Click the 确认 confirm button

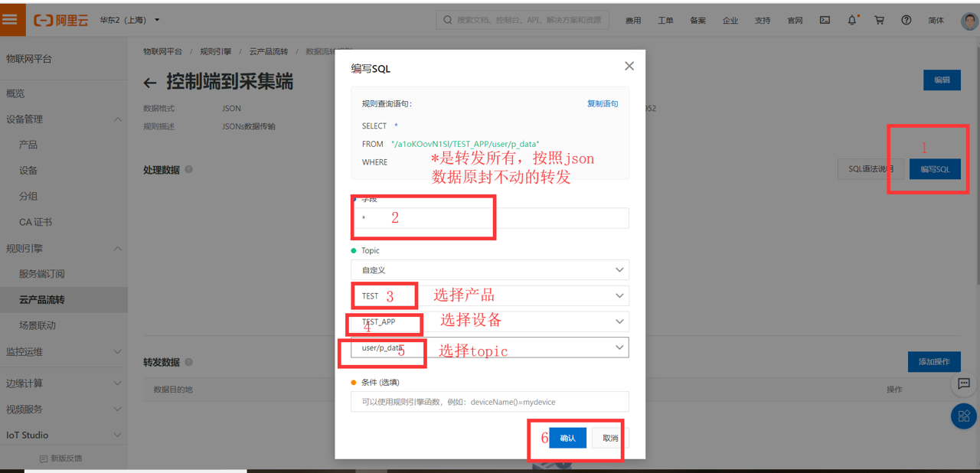pyautogui.click(x=567, y=437)
